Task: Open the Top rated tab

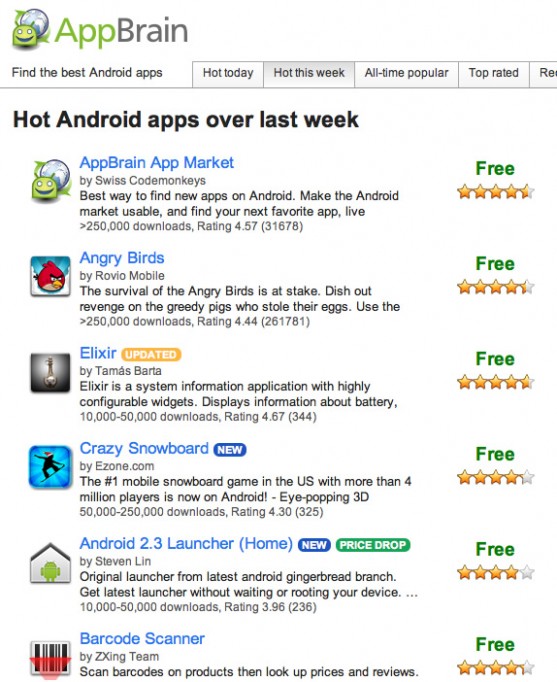Action: click(x=494, y=73)
